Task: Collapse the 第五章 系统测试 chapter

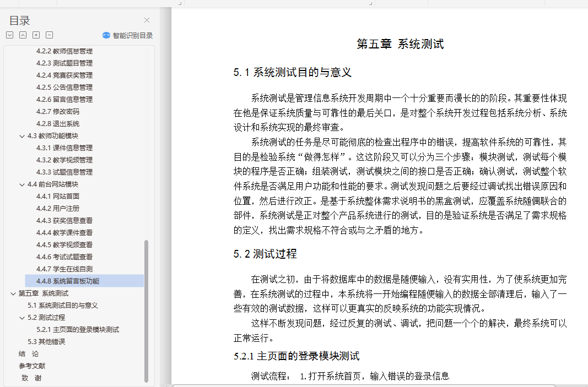Action: coord(13,293)
